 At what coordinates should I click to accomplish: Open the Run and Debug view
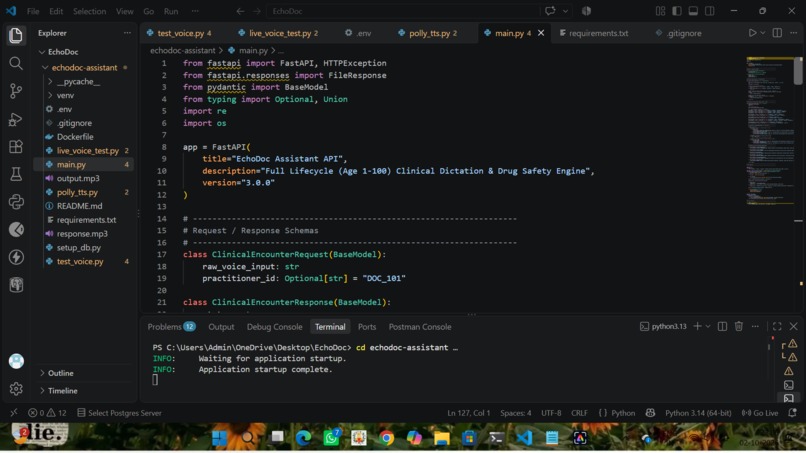tap(16, 119)
